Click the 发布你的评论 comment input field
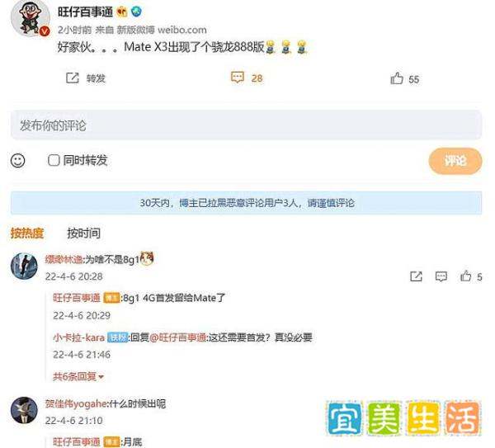This screenshot has width=495, height=448. pyautogui.click(x=246, y=125)
